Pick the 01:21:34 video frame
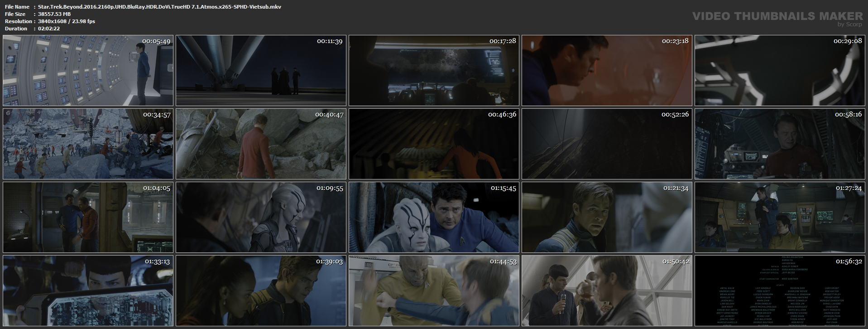This screenshot has width=868, height=329. tap(607, 218)
